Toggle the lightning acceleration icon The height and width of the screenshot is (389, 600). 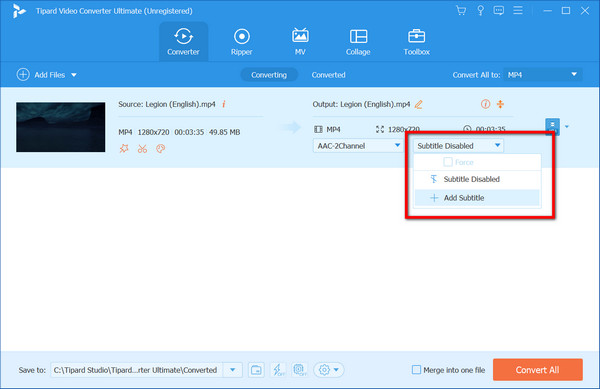click(278, 370)
